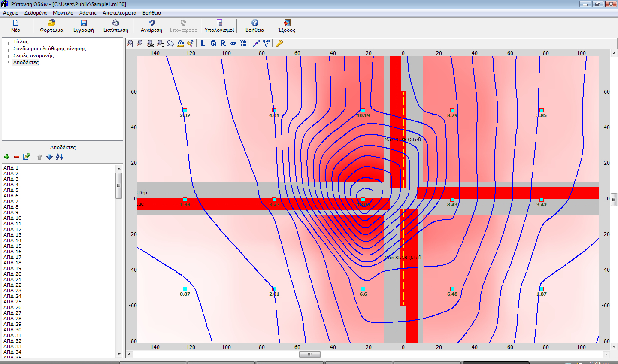The height and width of the screenshot is (364, 618).
Task: Click the Υπολογισμοί toolbar button
Action: pos(219,26)
